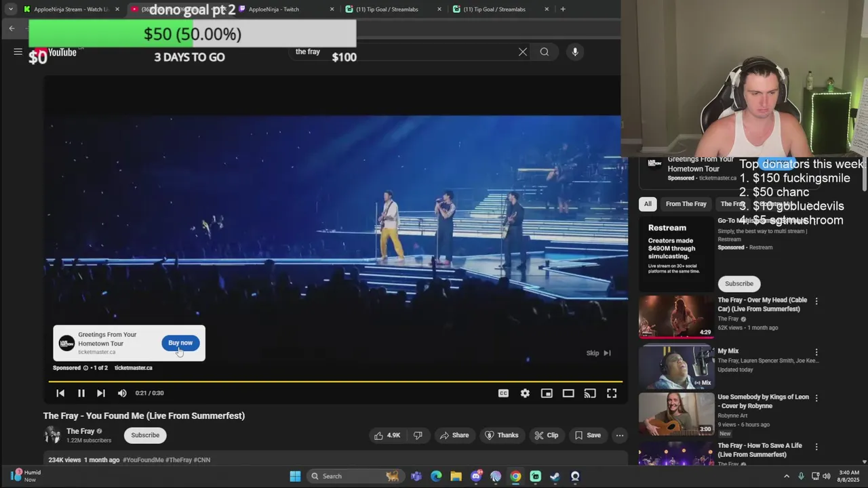
Task: Save the video to a playlist
Action: [x=587, y=435]
